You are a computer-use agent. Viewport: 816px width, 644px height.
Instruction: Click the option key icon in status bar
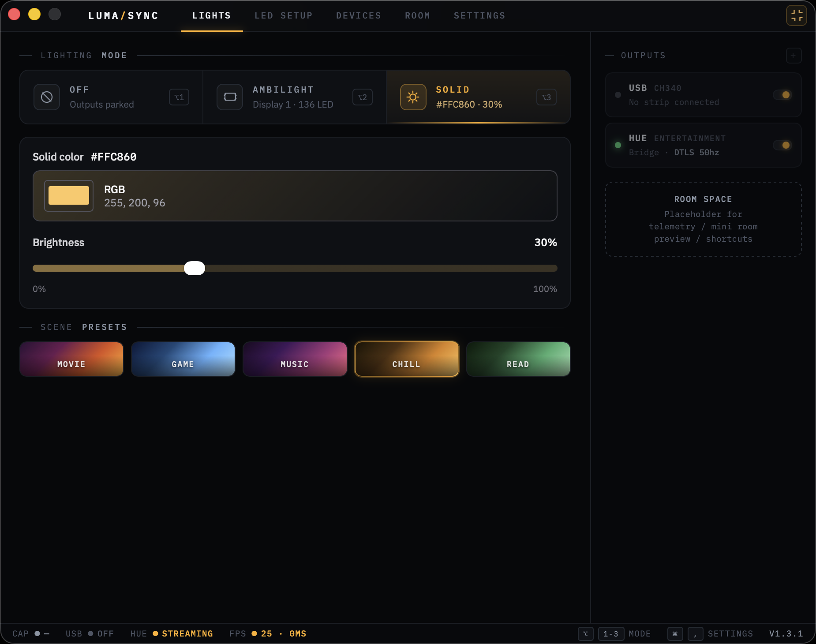point(585,634)
